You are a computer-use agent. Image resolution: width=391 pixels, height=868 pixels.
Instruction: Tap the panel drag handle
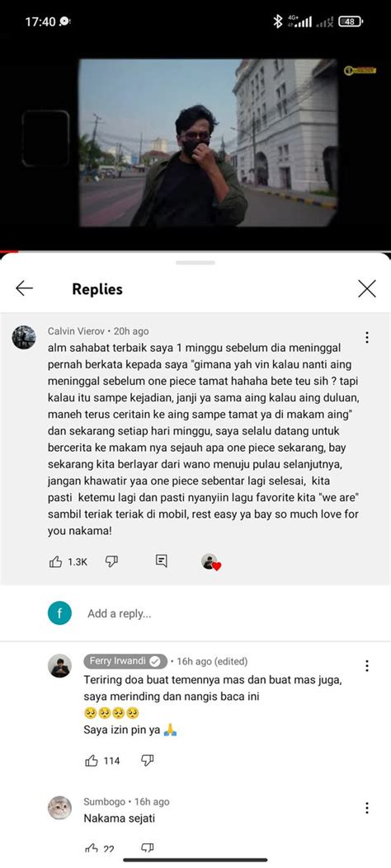click(x=195, y=262)
